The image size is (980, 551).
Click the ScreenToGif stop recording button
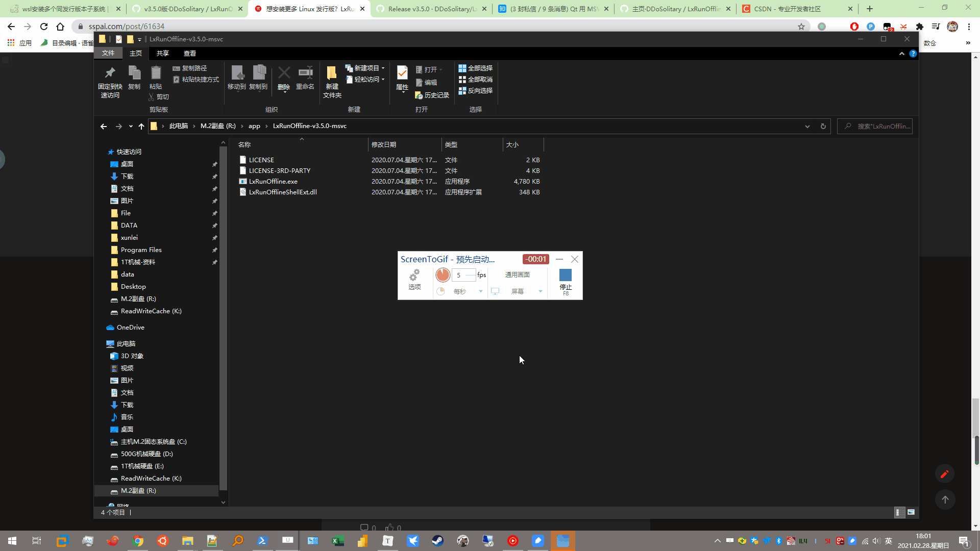tap(566, 282)
